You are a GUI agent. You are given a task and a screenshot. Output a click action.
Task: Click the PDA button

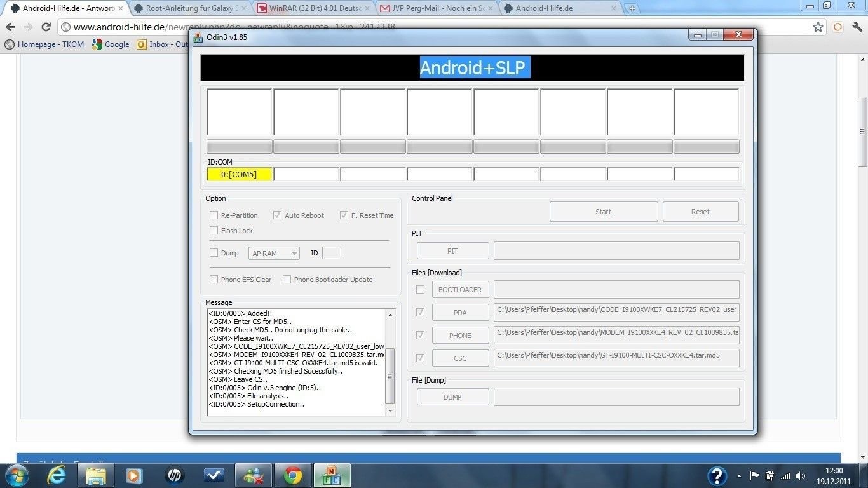[461, 313]
